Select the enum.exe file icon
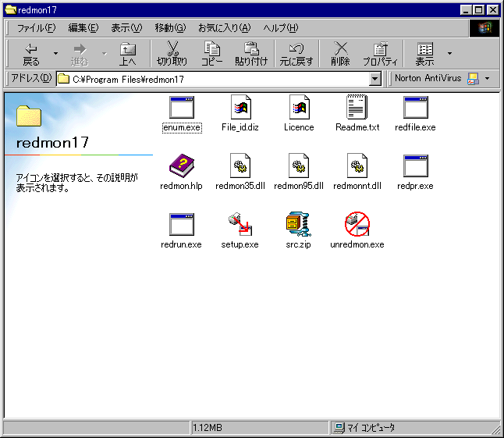The height and width of the screenshot is (438, 504). (182, 108)
